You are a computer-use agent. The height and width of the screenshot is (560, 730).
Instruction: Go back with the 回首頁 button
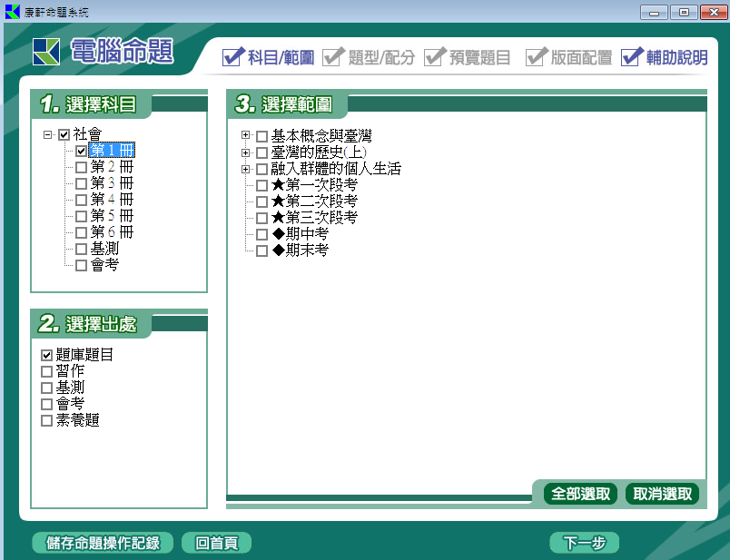[x=216, y=543]
